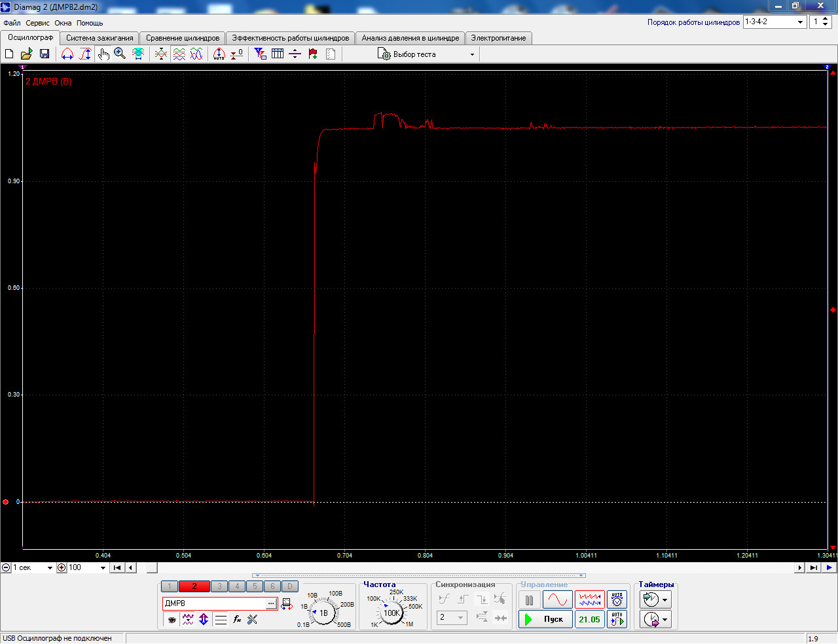Click the purple divider line icon
Image resolution: width=838 pixels, height=644 pixels.
point(295,54)
